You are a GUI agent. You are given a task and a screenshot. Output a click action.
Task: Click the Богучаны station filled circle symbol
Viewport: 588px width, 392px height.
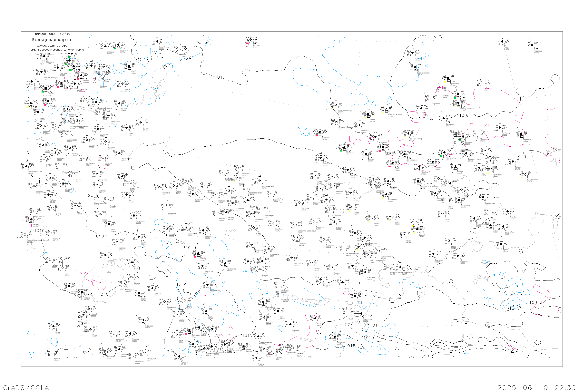click(500, 128)
